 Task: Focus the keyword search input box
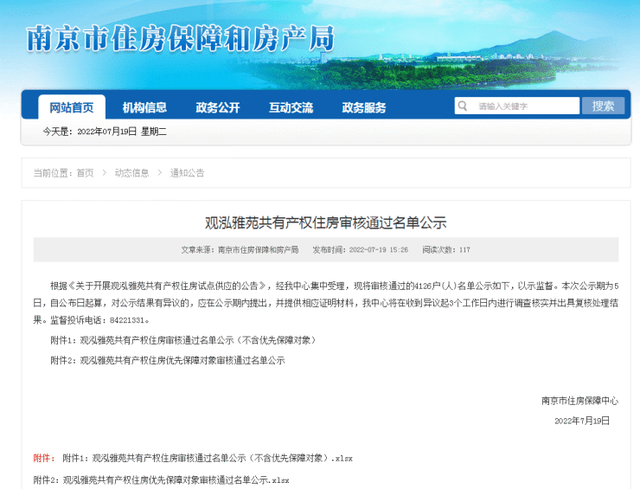click(522, 106)
